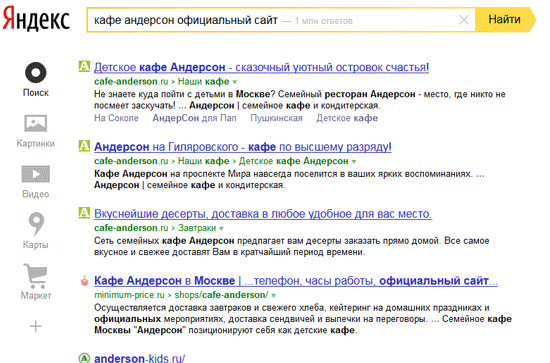The height and width of the screenshot is (363, 550).
Task: Click the '1 млн ответов' count text
Action: [x=323, y=21]
